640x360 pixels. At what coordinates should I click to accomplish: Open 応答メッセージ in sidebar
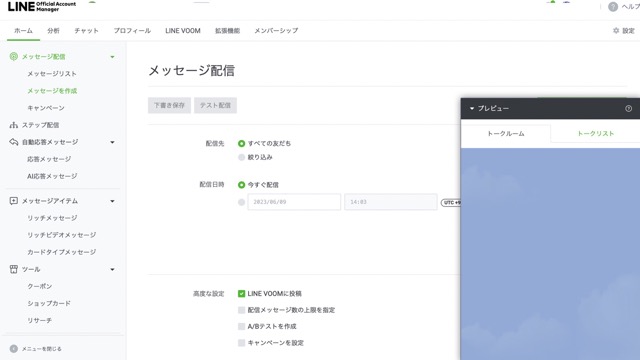coord(49,159)
